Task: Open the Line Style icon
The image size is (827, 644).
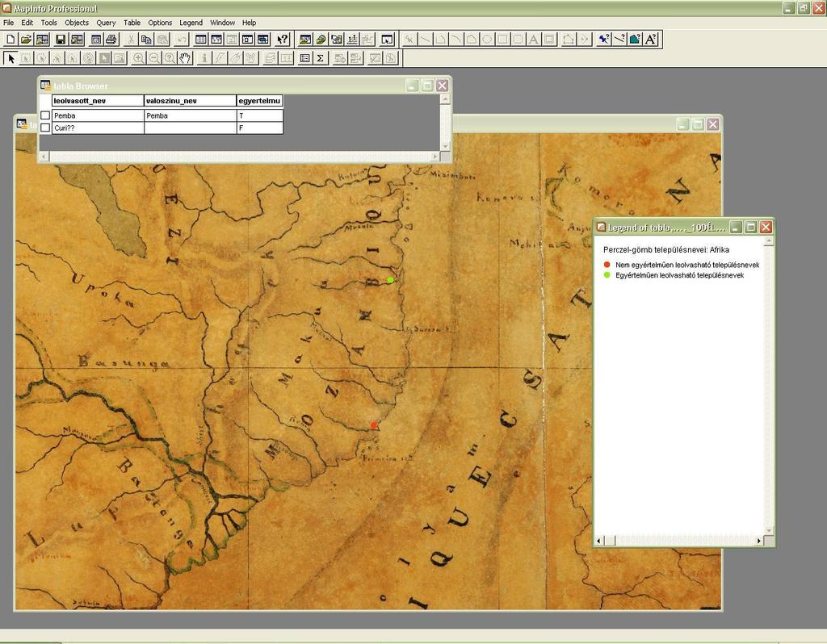Action: point(619,40)
